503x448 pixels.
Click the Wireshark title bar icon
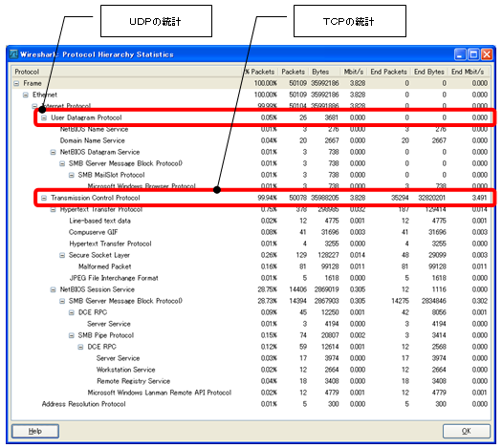[13, 54]
